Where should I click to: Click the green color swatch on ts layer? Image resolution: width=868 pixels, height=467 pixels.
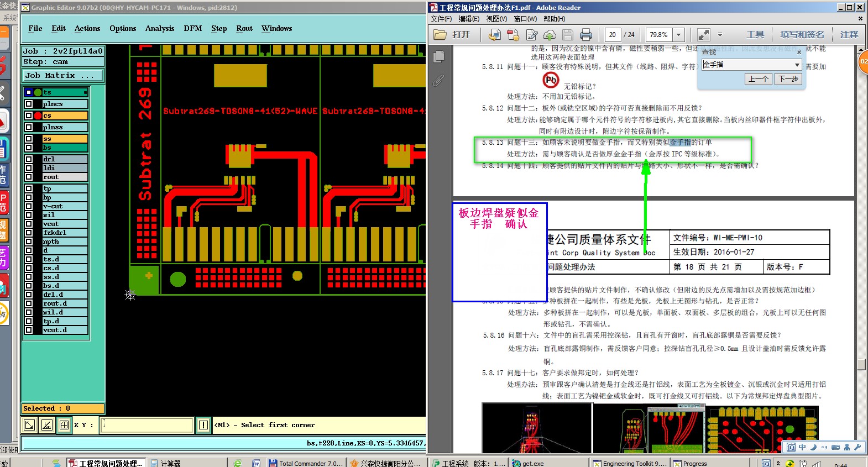pyautogui.click(x=38, y=92)
